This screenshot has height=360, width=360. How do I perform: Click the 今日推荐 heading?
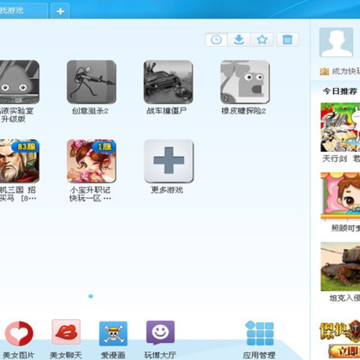[340, 91]
